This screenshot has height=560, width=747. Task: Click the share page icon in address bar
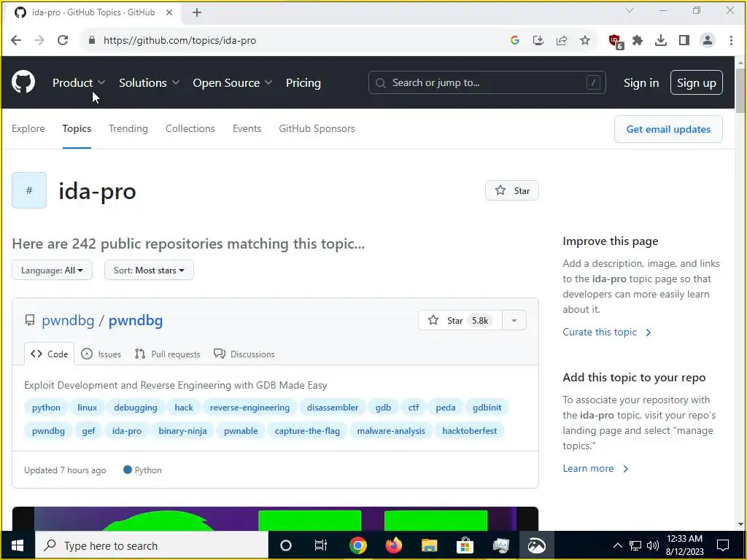point(562,41)
